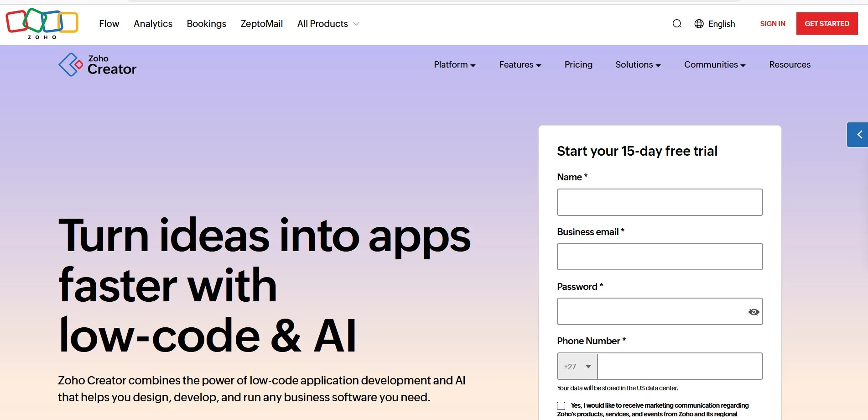
Task: Toggle password visibility eye icon
Action: click(754, 312)
